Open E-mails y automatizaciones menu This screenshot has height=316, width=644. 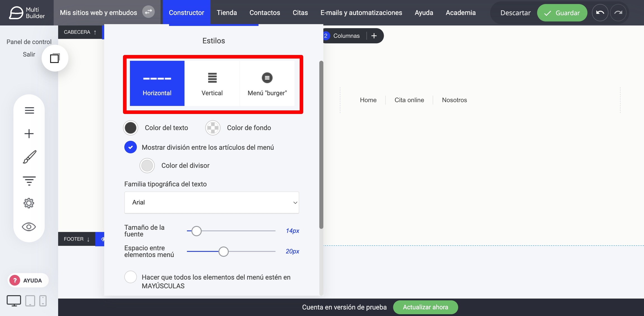pos(361,13)
